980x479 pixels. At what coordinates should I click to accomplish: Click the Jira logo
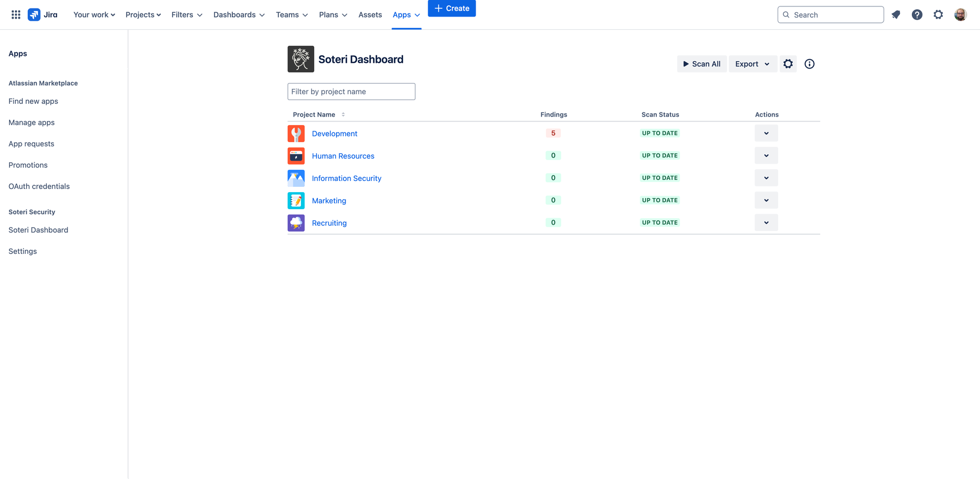click(x=43, y=15)
